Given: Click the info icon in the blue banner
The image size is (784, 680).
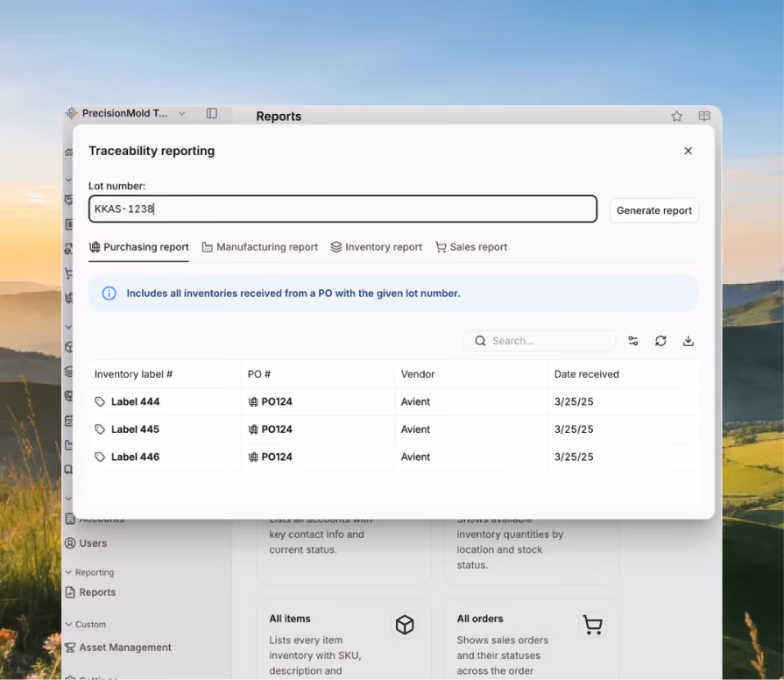Looking at the screenshot, I should click(109, 294).
